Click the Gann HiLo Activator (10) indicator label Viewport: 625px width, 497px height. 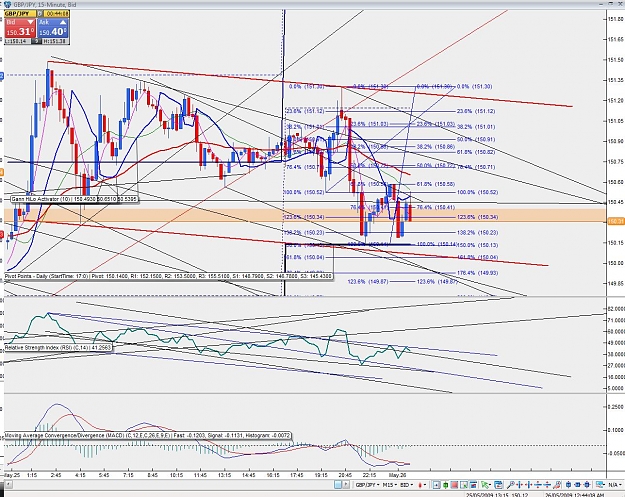click(x=74, y=199)
